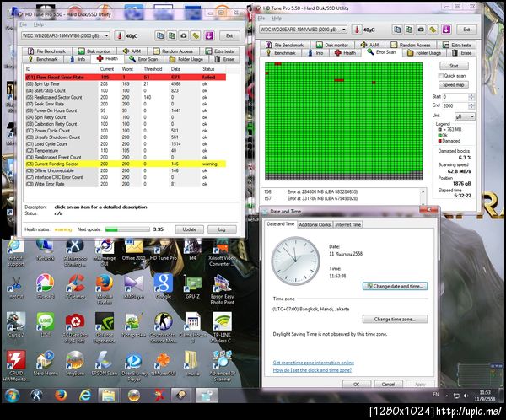
Task: Click the Log button
Action: pos(222,229)
